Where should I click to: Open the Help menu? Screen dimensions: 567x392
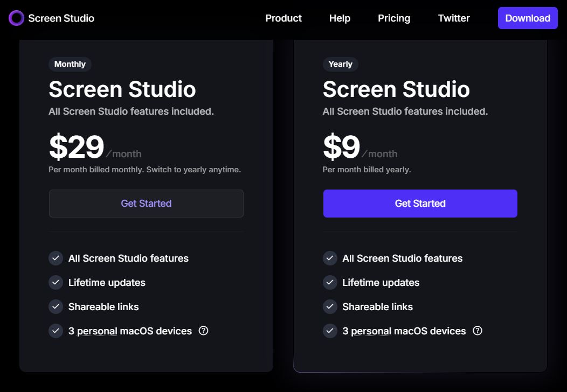point(340,18)
